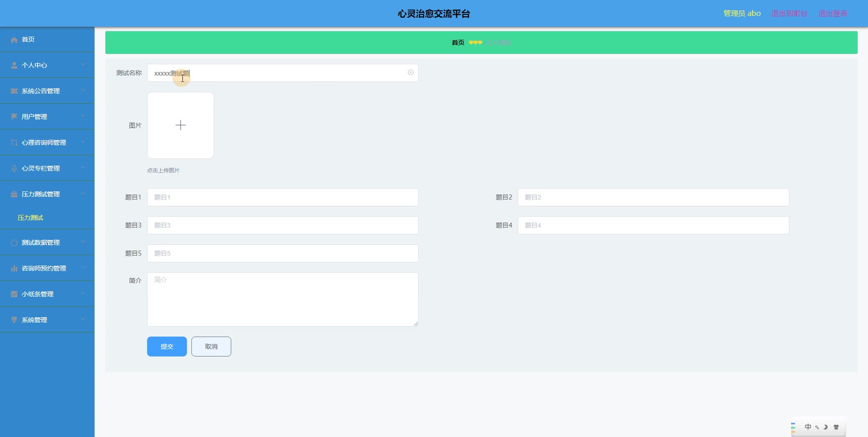Viewport: 868px width, 437px height.
Task: Open the 心理咨询师管理 sidebar menu
Action: point(47,142)
